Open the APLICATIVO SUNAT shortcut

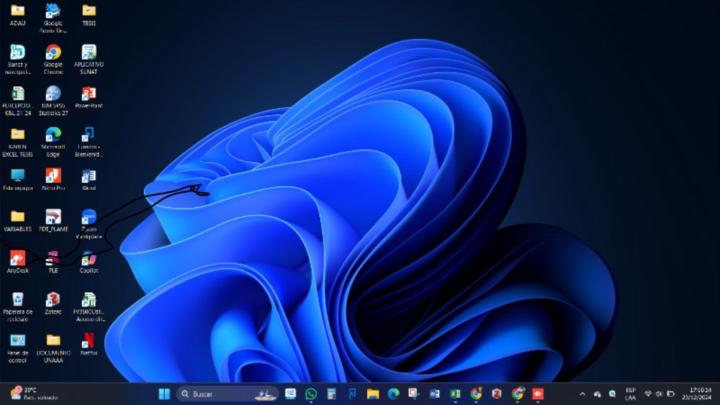pos(89,60)
